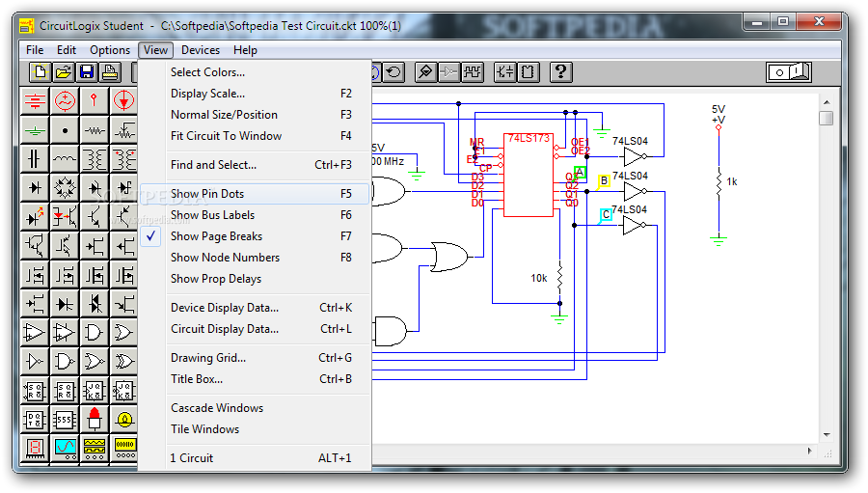Click the digital waveform toolbar icon
The height and width of the screenshot is (493, 868).
click(x=473, y=72)
